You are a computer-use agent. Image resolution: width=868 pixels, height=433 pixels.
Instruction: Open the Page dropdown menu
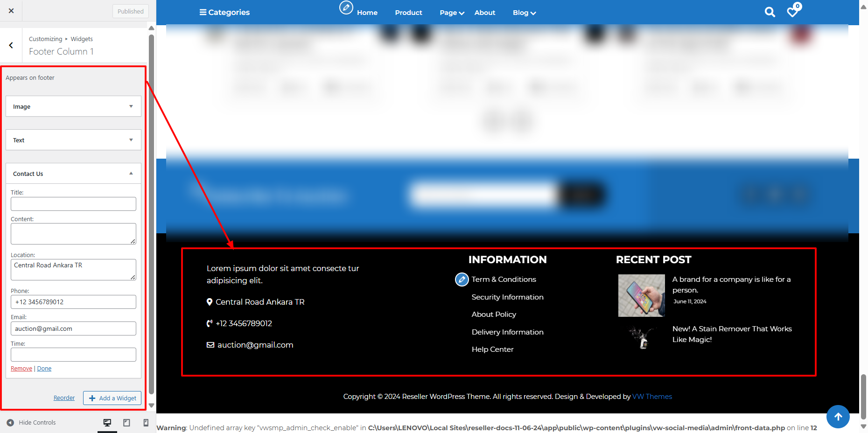pos(451,13)
